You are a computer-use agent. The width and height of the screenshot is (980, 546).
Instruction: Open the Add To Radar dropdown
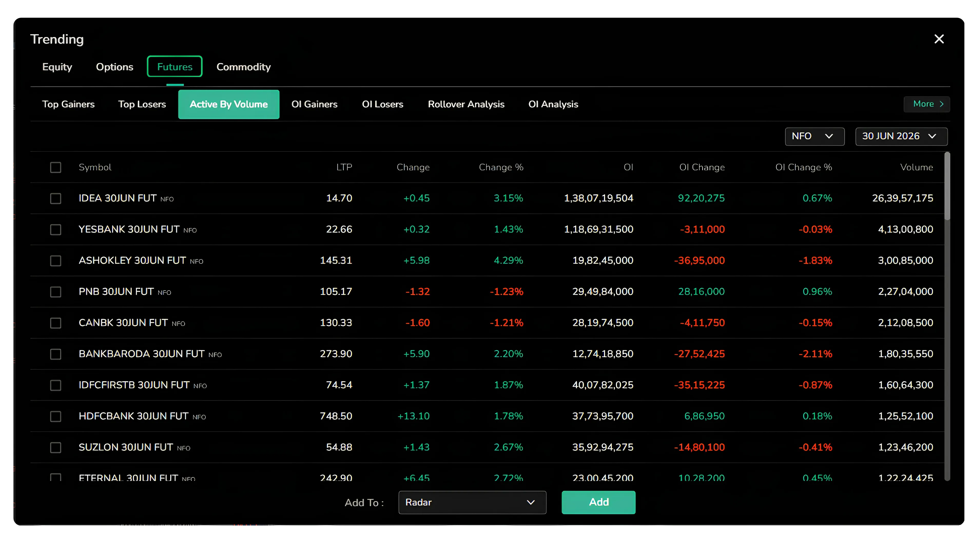pyautogui.click(x=472, y=502)
